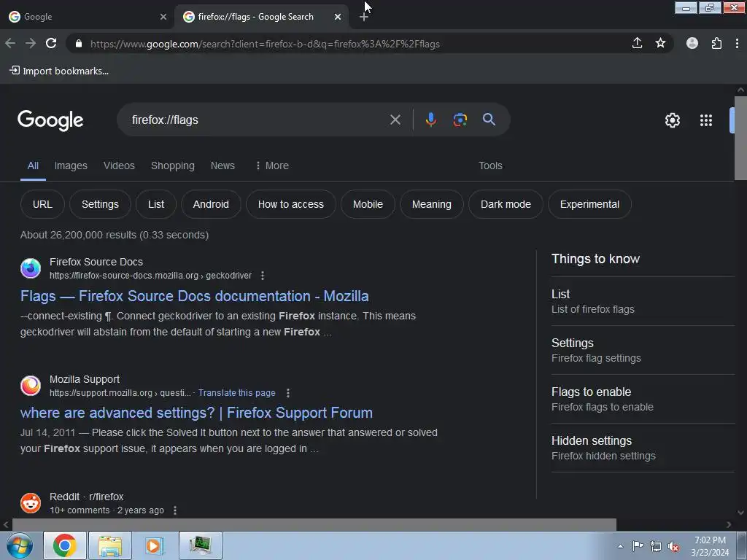
Task: Select the Dark mode chip
Action: pos(506,204)
